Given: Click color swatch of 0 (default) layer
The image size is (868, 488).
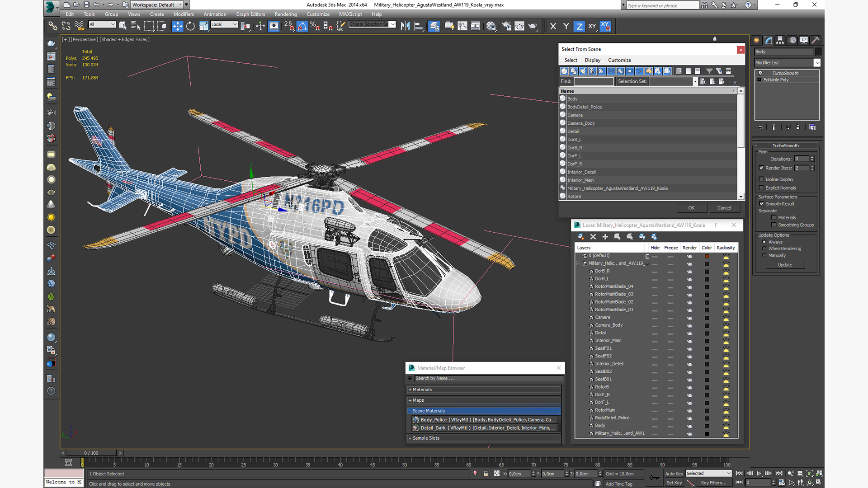Looking at the screenshot, I should coord(707,256).
